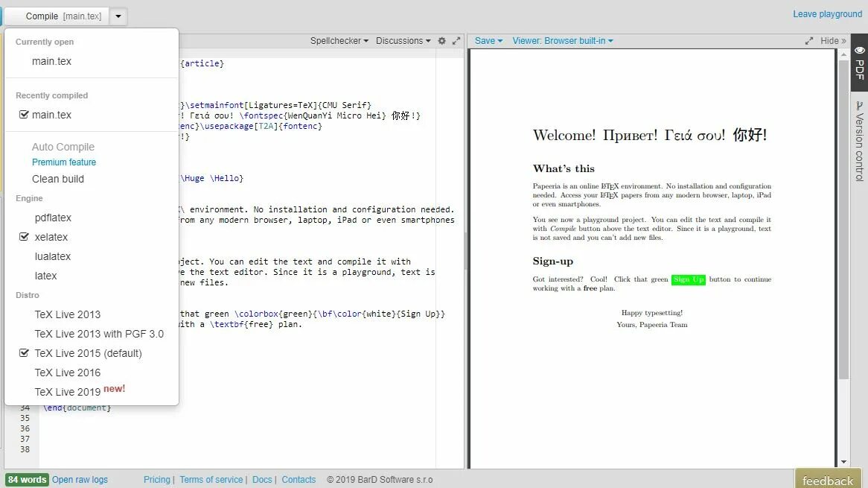Click line number 36 in editor gutter

tap(25, 428)
